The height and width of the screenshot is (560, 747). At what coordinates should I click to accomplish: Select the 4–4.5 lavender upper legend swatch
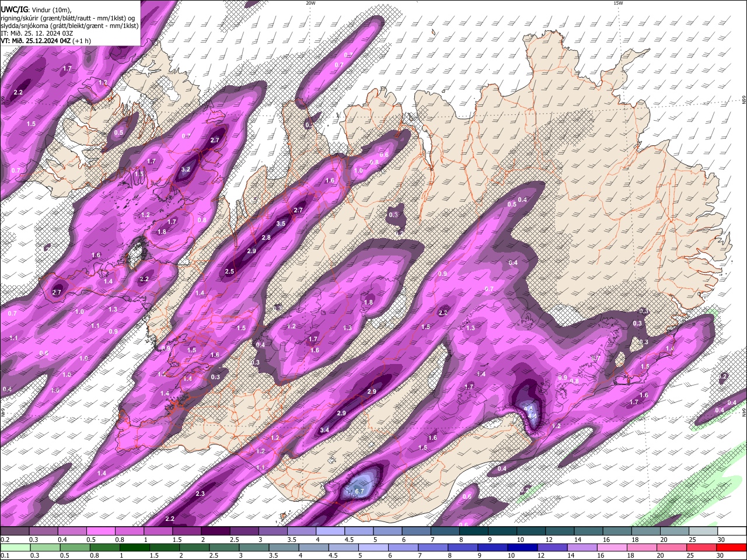coord(330,531)
